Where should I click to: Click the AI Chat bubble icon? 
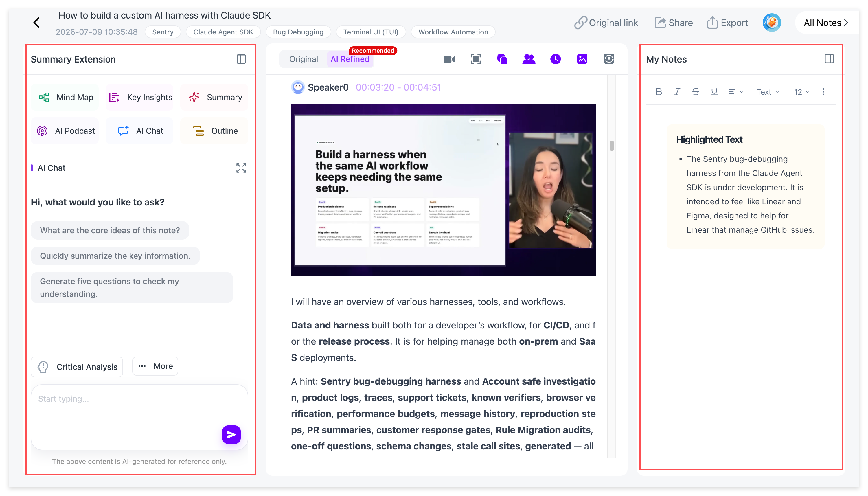tap(123, 131)
